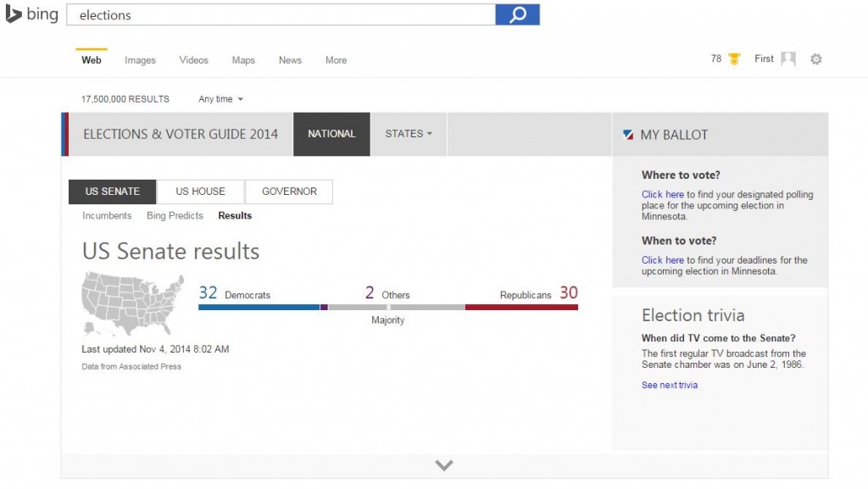Viewport: 868px width, 489px height.
Task: Go to the News search tab
Action: click(x=290, y=60)
